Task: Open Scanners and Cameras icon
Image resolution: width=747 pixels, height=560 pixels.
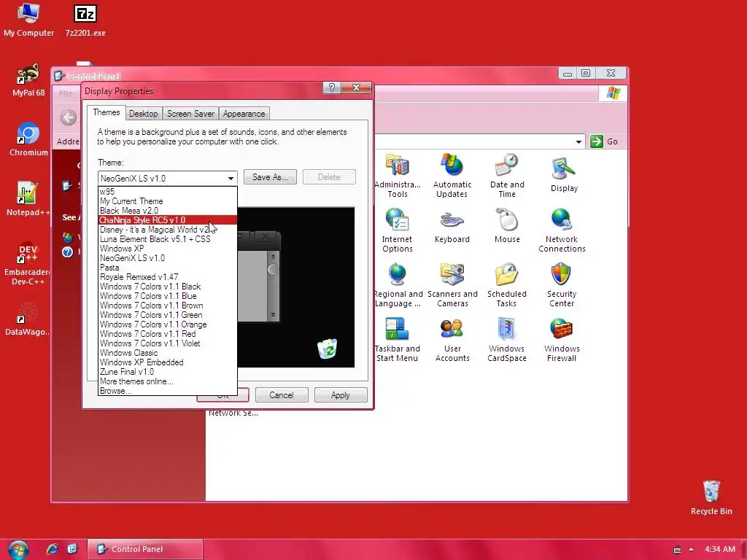Action: [x=452, y=285]
